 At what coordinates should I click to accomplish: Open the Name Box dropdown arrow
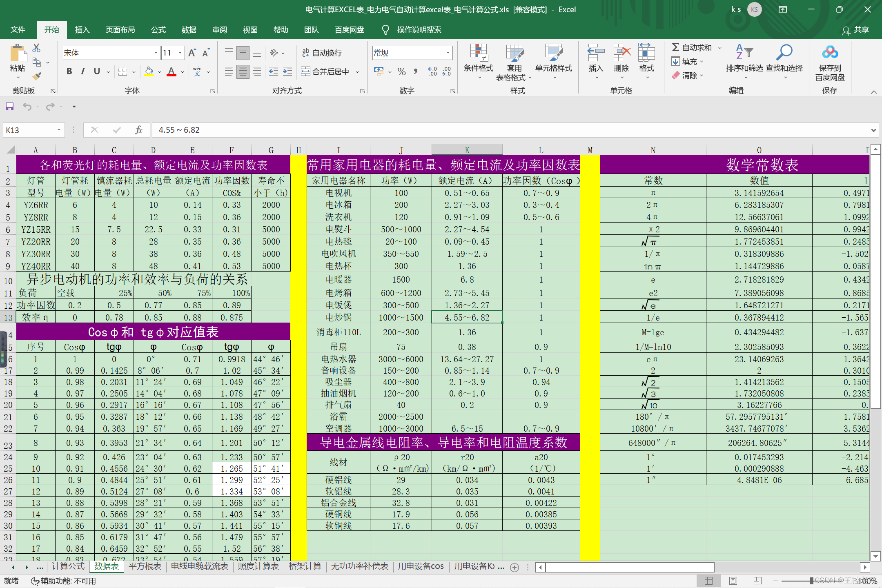coord(59,130)
